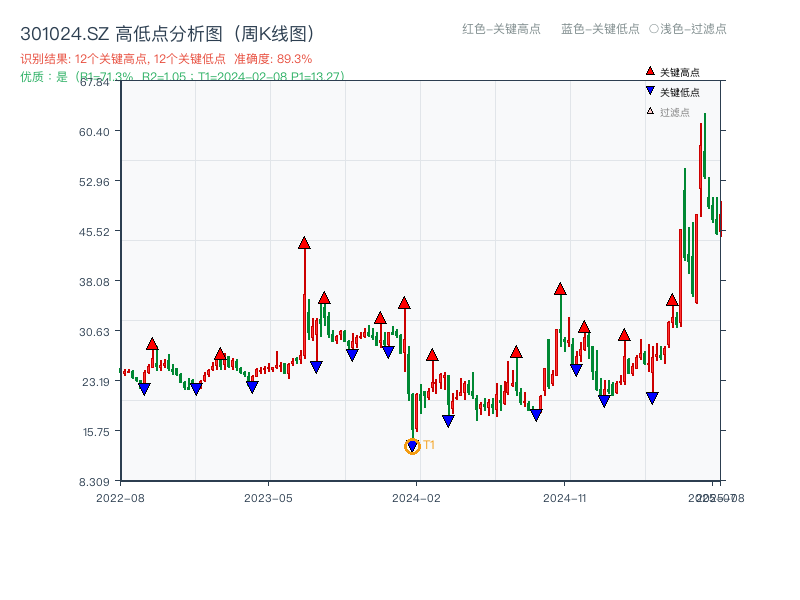
Task: Click the 30.63 y-axis label
Action: pos(94,332)
